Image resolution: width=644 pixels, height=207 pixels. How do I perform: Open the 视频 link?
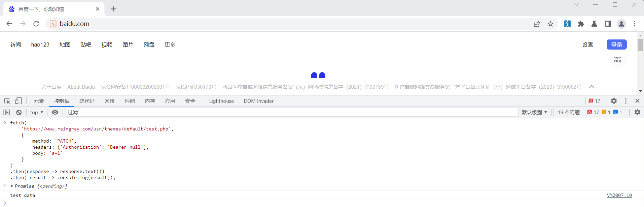[x=107, y=45]
